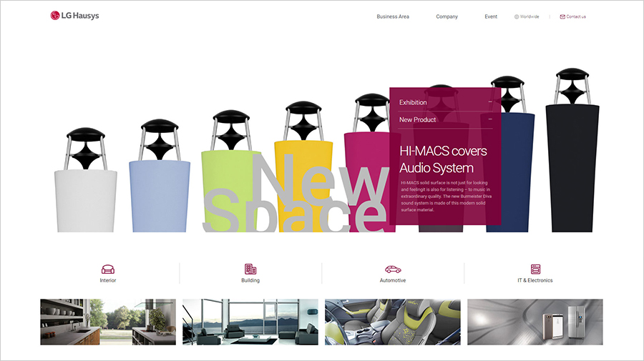
Task: Click the Worldwide globe icon
Action: tap(516, 17)
